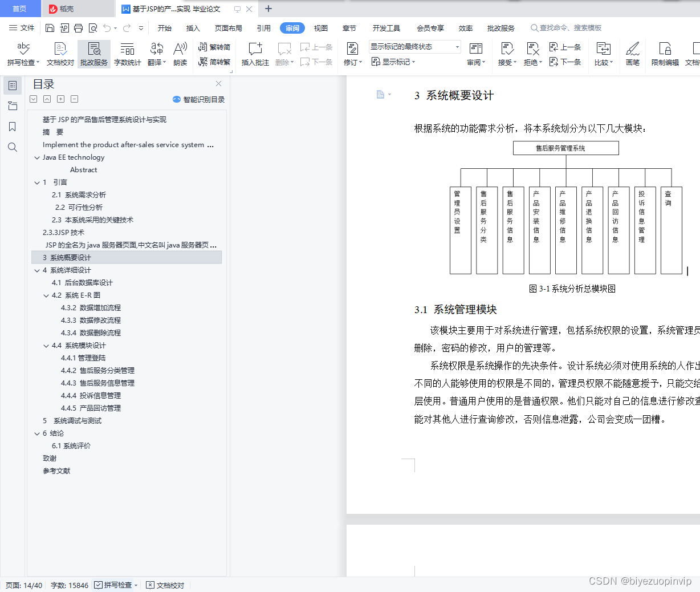Open the 开发工具 ribbon tab
This screenshot has height=592, width=700.
point(386,28)
